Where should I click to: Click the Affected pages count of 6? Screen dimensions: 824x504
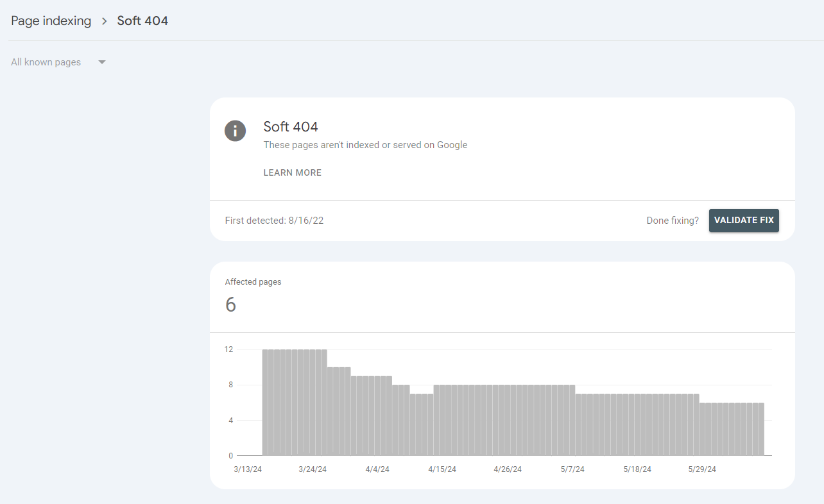point(230,305)
